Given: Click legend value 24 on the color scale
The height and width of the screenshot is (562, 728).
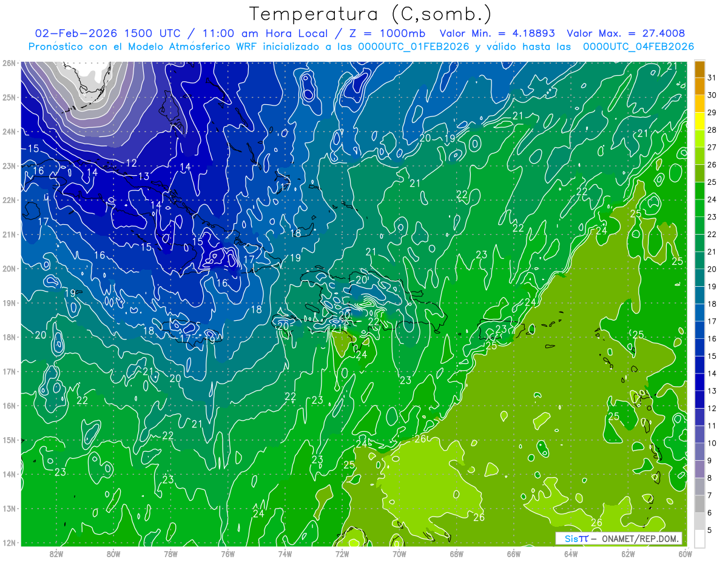Looking at the screenshot, I should click(712, 199).
